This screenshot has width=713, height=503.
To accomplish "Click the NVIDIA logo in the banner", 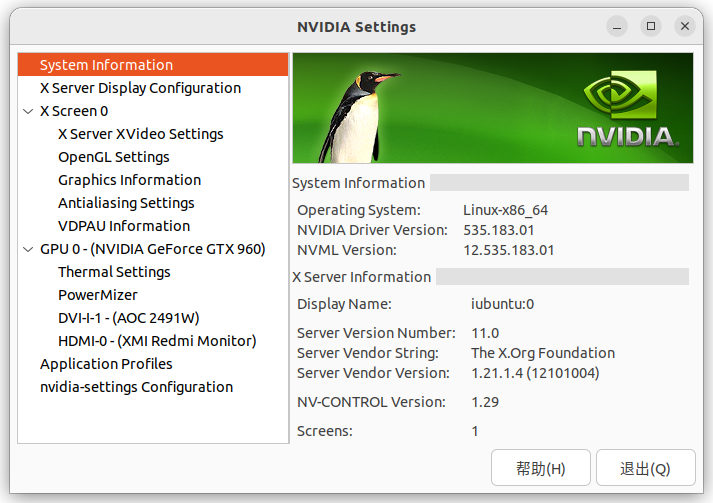I will (628, 110).
